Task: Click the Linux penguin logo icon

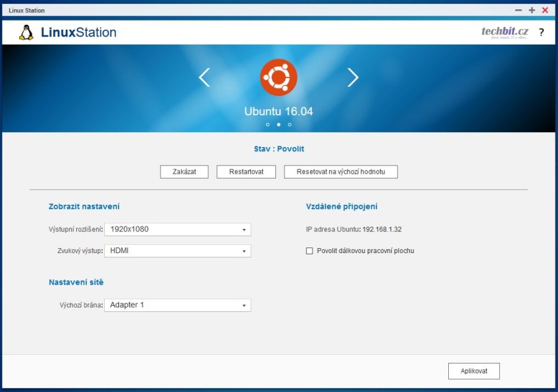Action: click(26, 32)
